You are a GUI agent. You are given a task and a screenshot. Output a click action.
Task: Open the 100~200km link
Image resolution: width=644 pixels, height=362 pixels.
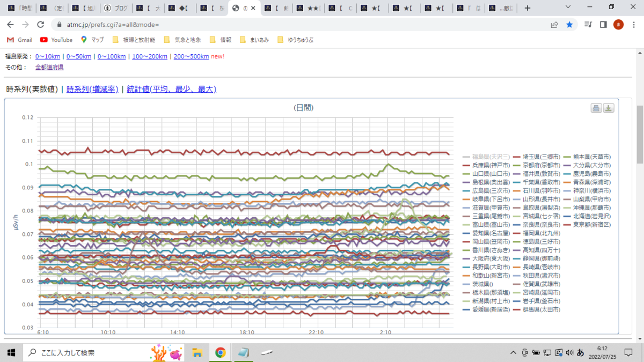(x=149, y=56)
